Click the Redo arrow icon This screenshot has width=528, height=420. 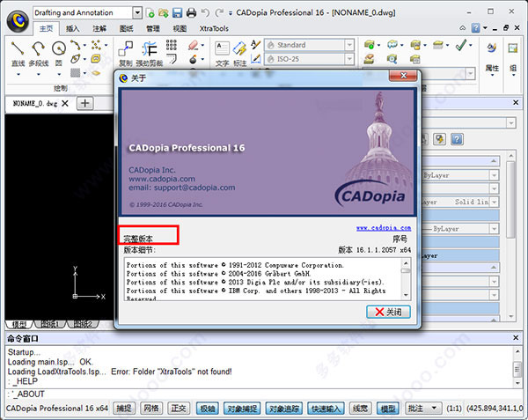219,13
